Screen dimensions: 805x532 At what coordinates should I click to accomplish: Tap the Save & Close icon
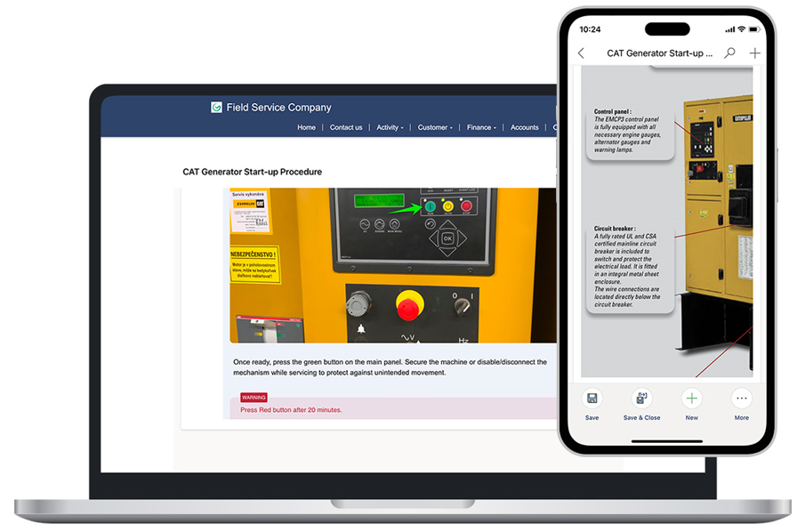(641, 399)
